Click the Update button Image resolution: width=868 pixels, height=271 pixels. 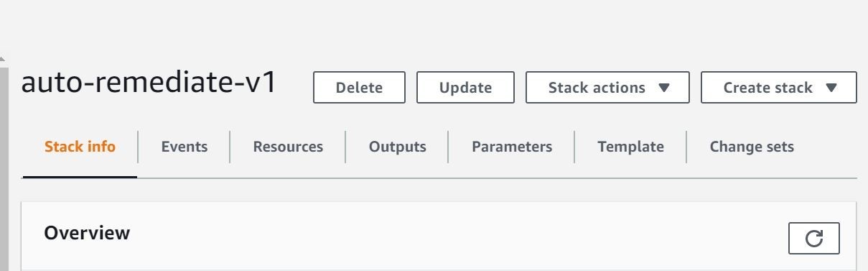[x=465, y=88]
